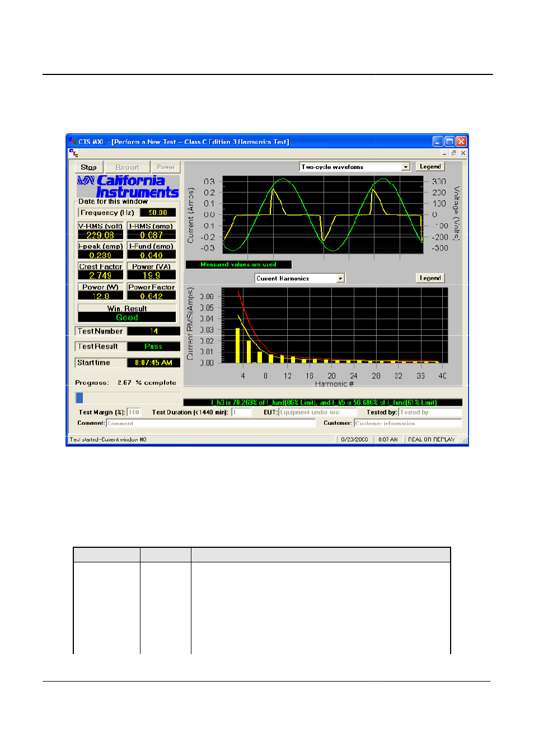Close the inner test child window

pos(463,153)
